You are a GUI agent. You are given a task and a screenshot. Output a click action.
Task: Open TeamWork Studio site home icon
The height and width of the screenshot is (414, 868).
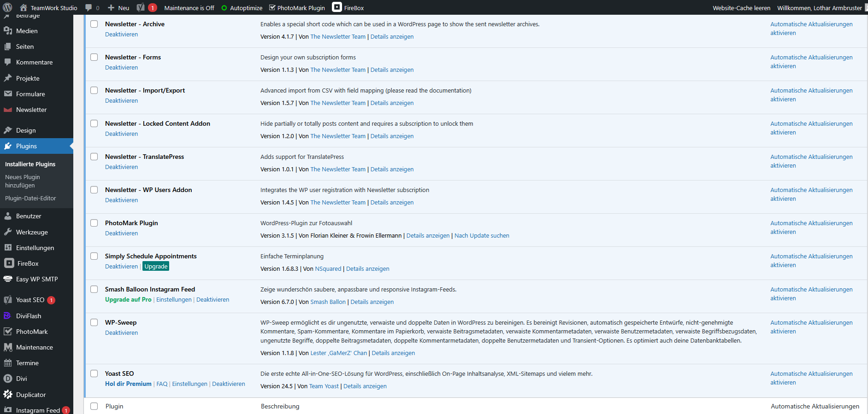24,7
